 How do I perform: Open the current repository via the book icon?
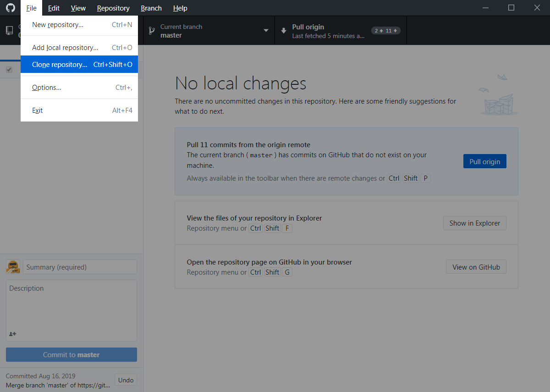9,30
